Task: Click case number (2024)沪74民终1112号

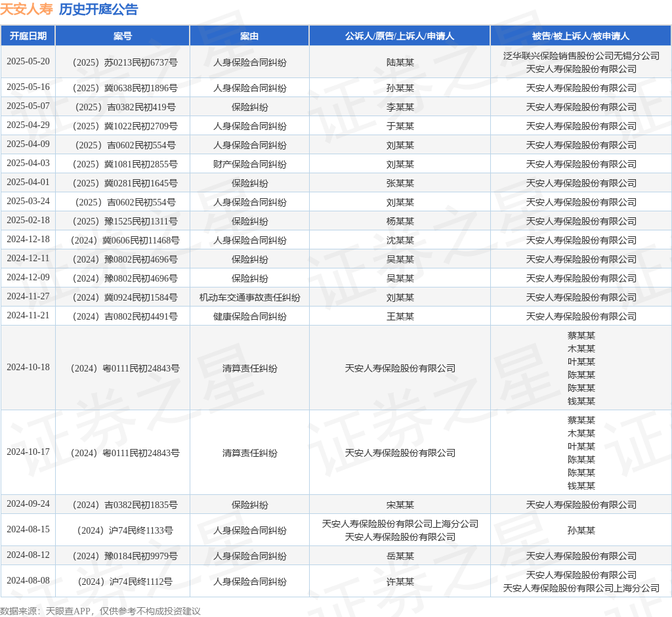Action: (123, 582)
